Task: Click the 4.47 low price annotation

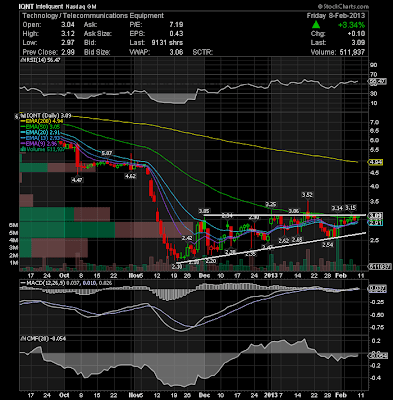Action: click(77, 180)
